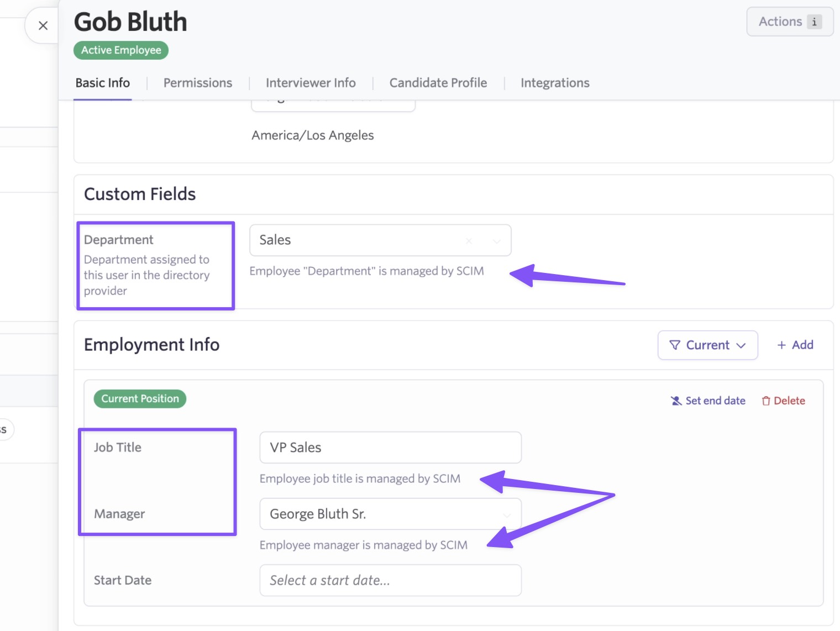Image resolution: width=840 pixels, height=631 pixels.
Task: Click the Start Date input field
Action: click(390, 580)
